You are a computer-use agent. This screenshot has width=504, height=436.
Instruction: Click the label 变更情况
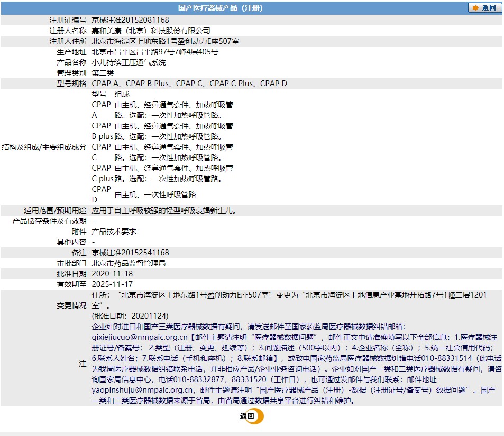click(x=72, y=305)
